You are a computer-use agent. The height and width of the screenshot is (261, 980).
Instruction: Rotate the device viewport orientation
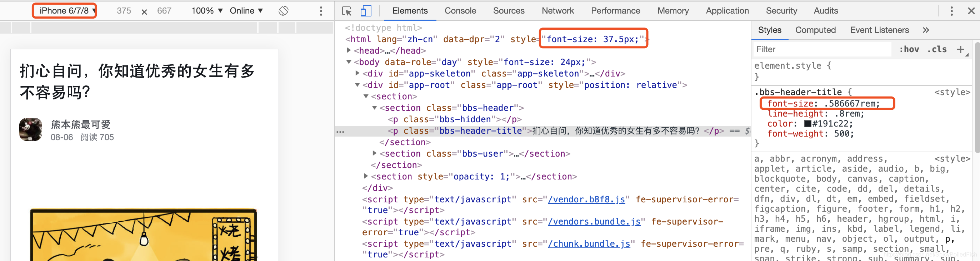coord(284,11)
